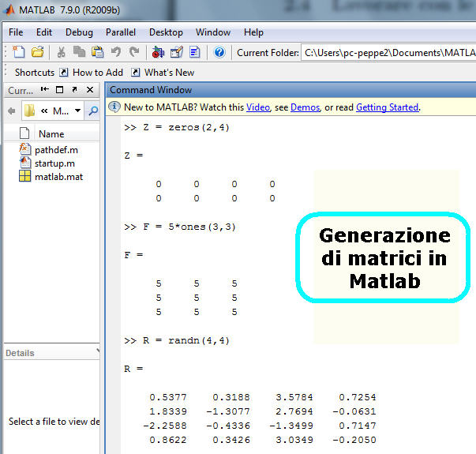Sort files by the Name column header
The width and height of the screenshot is (476, 454).
[51, 134]
